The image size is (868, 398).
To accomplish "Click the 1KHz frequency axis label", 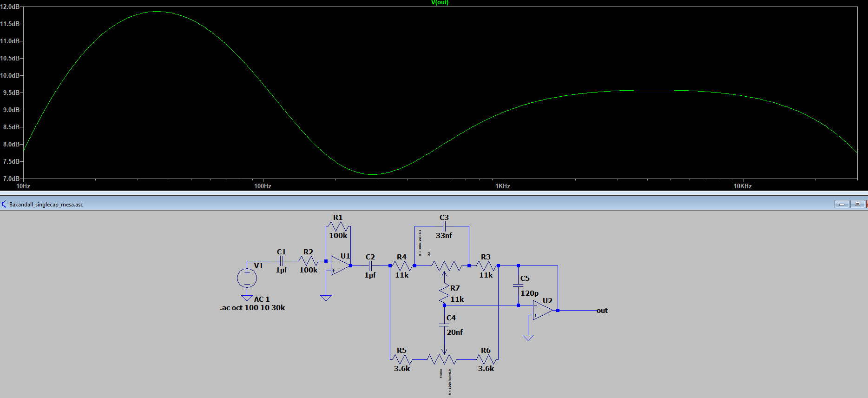I will tap(503, 186).
